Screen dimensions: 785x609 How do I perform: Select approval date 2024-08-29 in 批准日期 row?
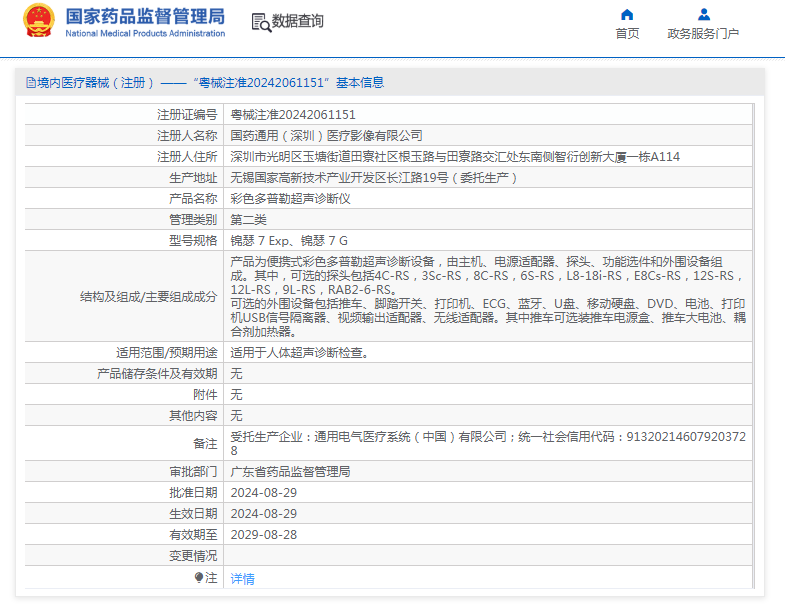(264, 493)
